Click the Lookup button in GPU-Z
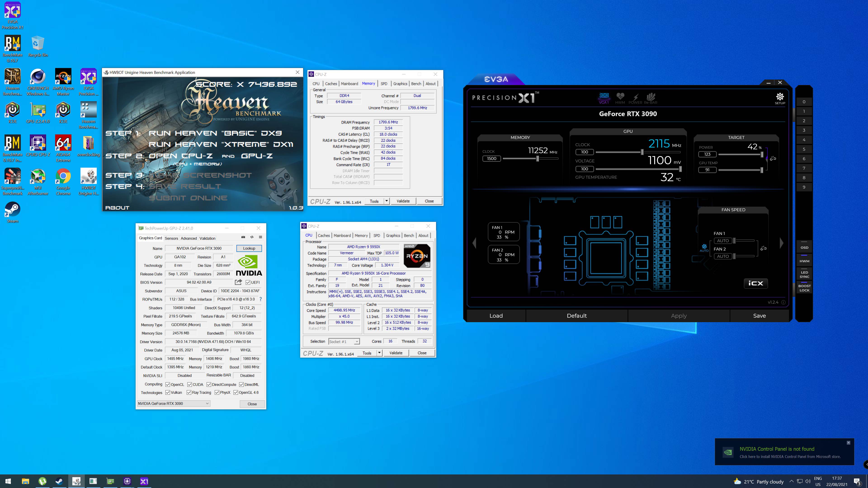The image size is (868, 488). point(249,248)
